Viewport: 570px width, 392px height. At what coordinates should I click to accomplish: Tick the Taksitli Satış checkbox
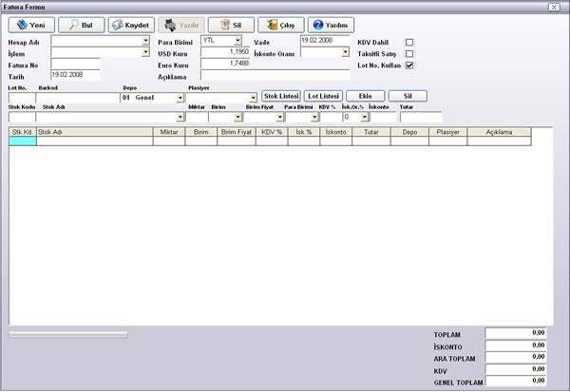[x=409, y=54]
